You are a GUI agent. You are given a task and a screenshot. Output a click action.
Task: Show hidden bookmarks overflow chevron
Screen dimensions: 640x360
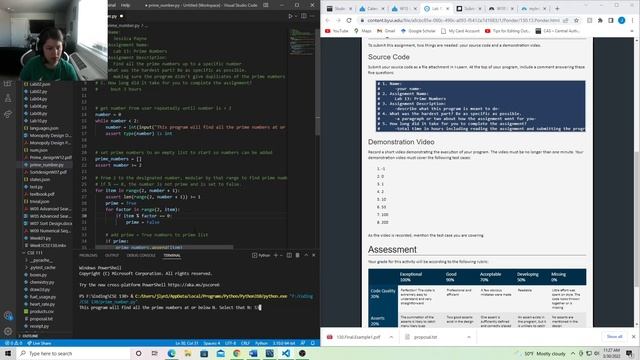pos(632,31)
